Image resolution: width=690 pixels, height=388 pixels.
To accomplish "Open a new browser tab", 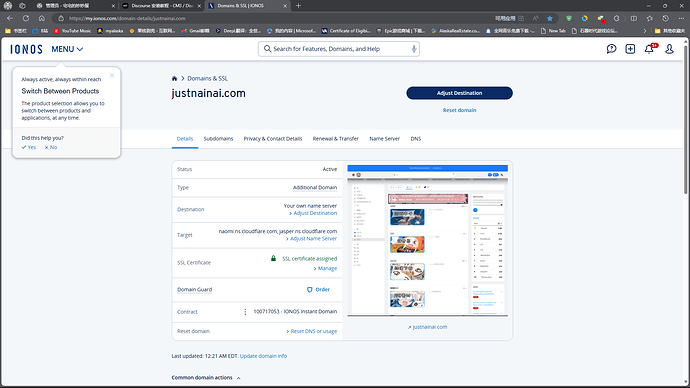I will pos(298,6).
